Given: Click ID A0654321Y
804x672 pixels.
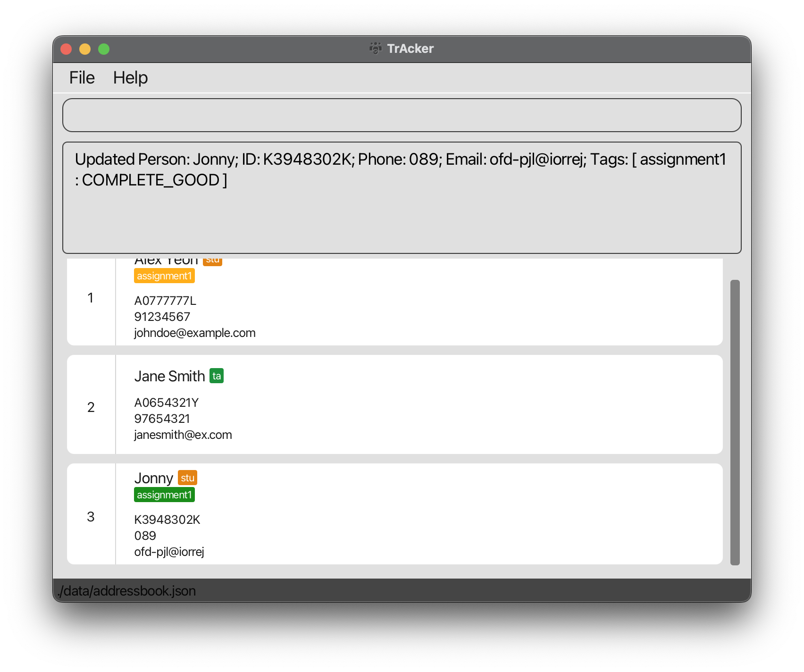Looking at the screenshot, I should coord(167,403).
